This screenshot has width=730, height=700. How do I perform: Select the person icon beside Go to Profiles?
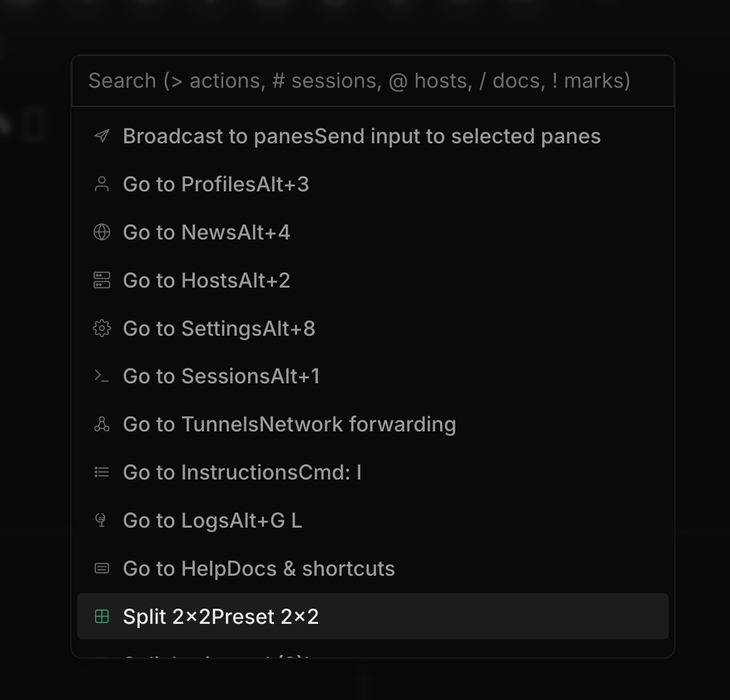[x=102, y=184]
